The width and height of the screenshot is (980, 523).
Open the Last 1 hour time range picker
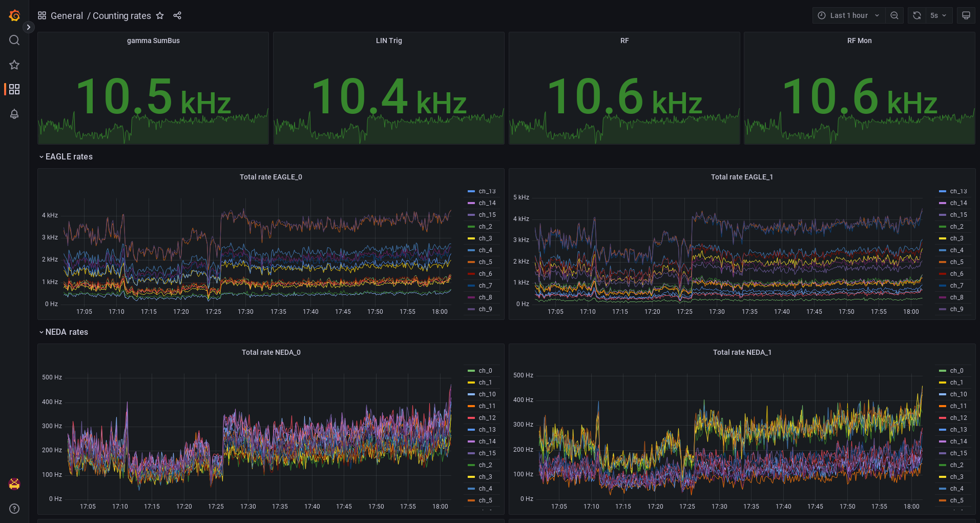[848, 15]
